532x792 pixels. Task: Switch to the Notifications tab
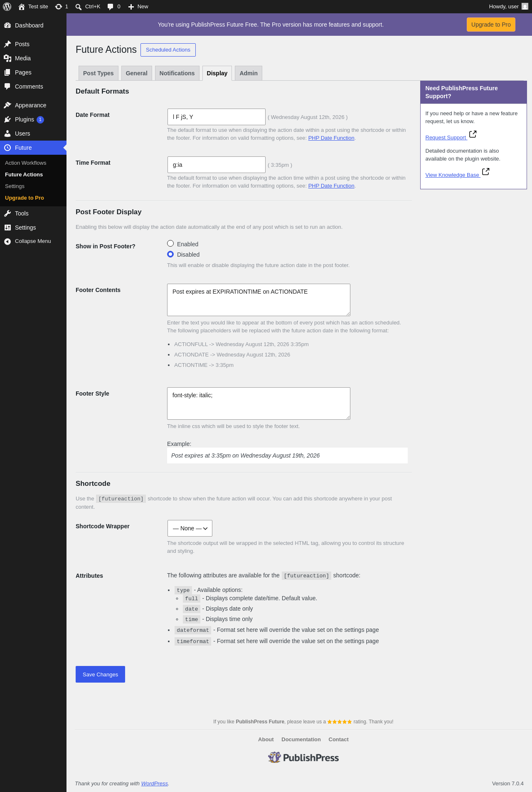[x=177, y=73]
